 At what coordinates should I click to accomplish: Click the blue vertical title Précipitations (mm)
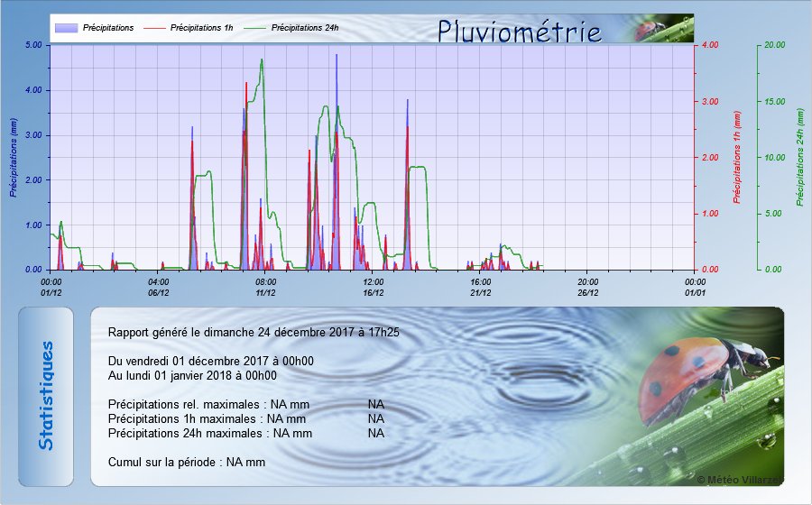[x=14, y=157]
